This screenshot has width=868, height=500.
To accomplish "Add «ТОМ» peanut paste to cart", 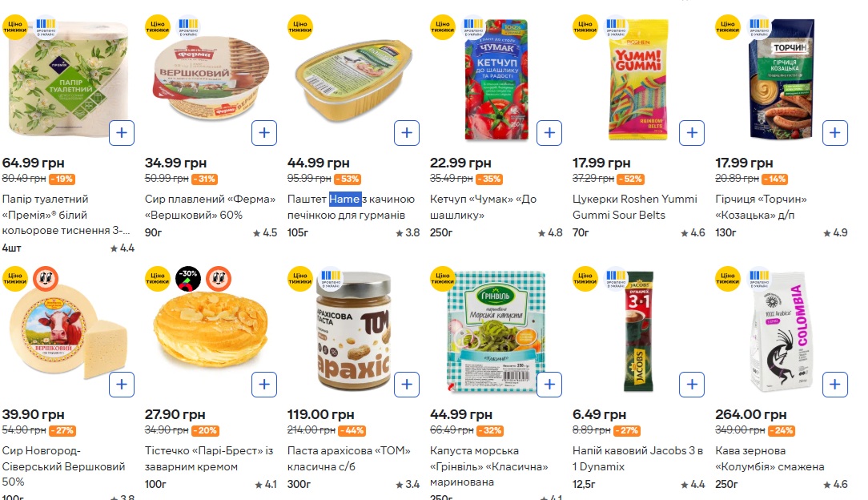I will point(407,385).
